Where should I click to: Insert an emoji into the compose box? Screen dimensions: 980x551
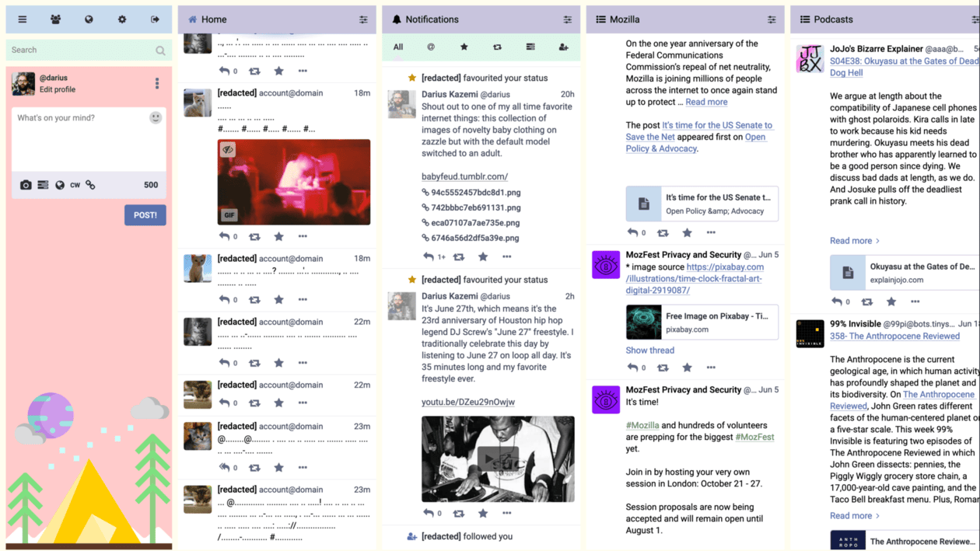pyautogui.click(x=156, y=117)
